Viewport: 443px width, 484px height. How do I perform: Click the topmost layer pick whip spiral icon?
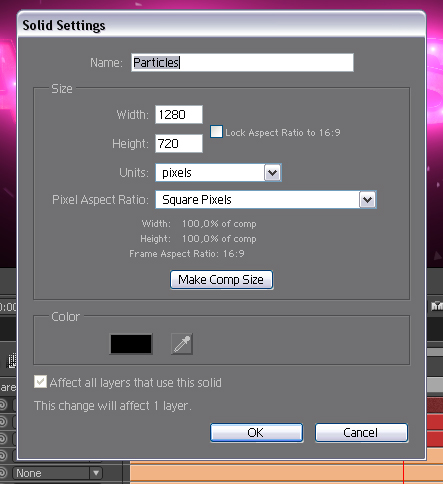click(x=3, y=405)
